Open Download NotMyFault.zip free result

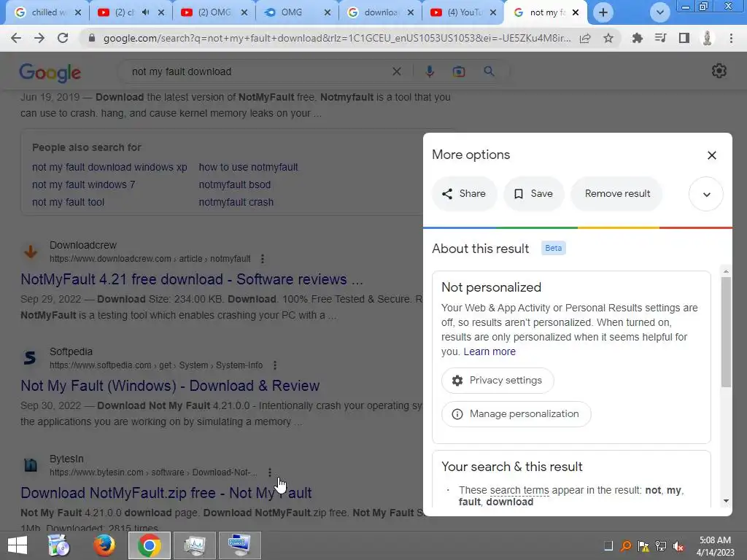click(x=166, y=493)
